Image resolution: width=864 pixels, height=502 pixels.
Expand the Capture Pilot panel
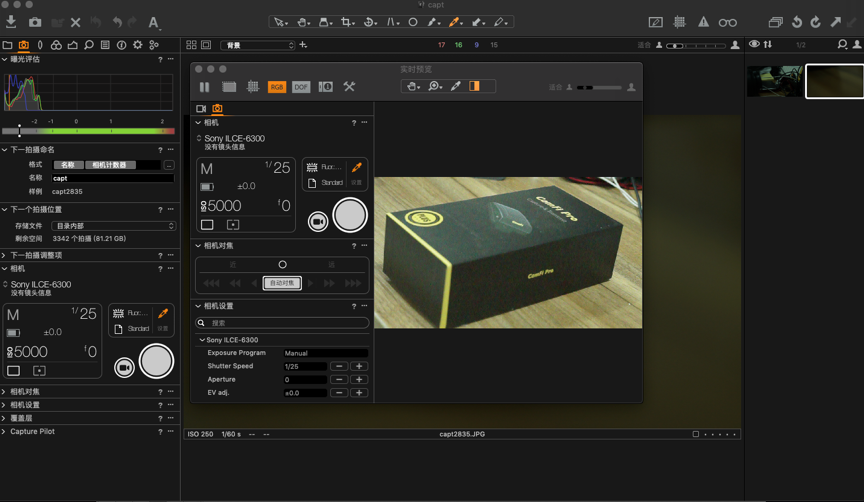(4, 431)
